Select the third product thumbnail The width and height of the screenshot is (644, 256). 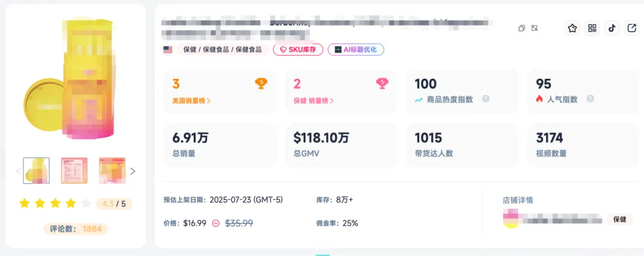click(112, 171)
